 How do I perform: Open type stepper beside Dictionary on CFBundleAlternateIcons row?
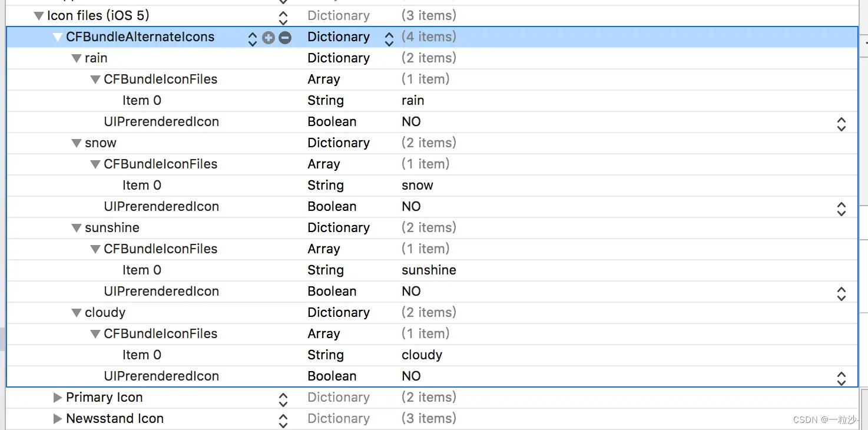pyautogui.click(x=389, y=39)
